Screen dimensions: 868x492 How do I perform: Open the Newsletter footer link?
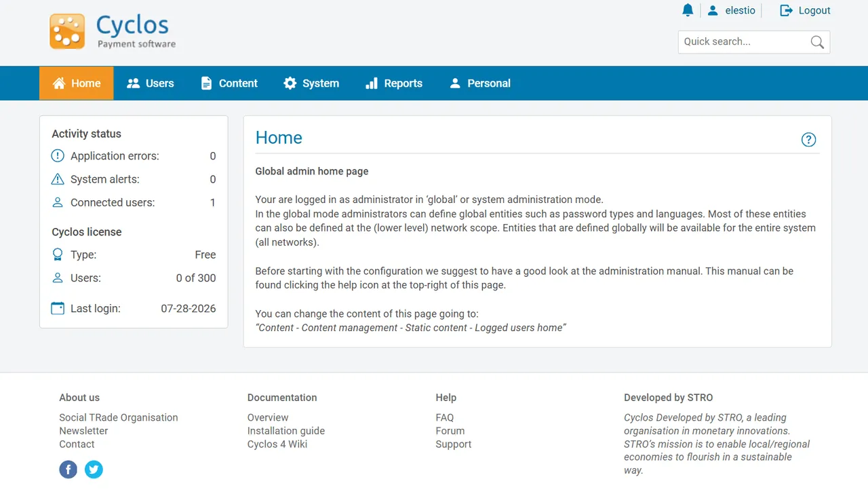pyautogui.click(x=83, y=431)
